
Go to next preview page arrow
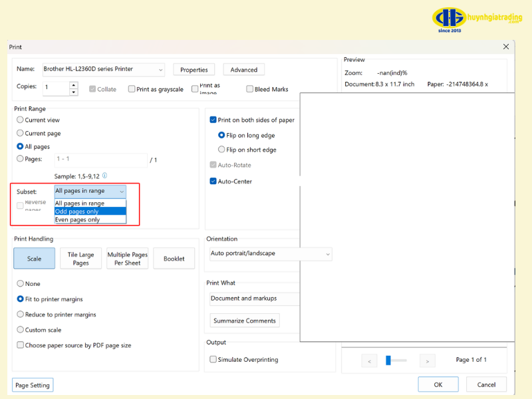427,360
